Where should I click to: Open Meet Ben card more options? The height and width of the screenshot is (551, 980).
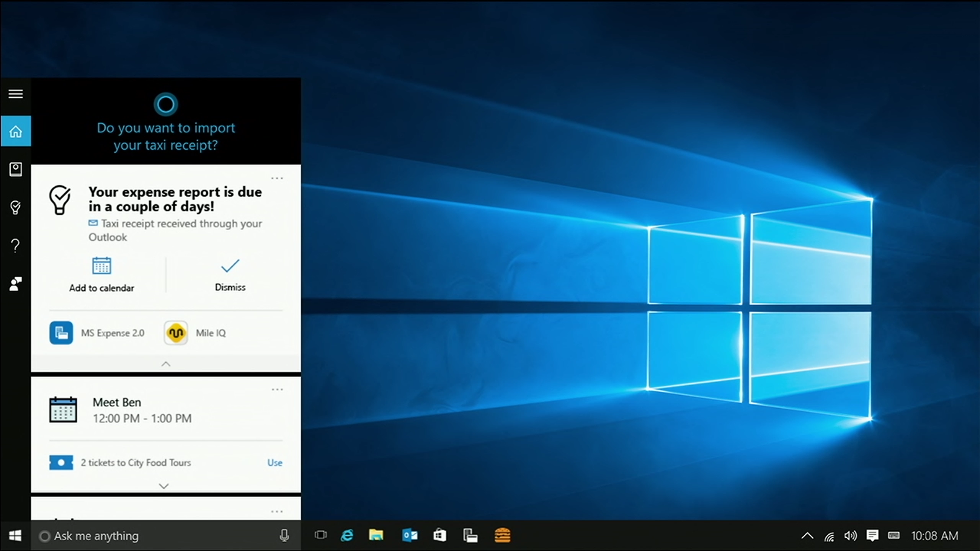click(x=277, y=390)
